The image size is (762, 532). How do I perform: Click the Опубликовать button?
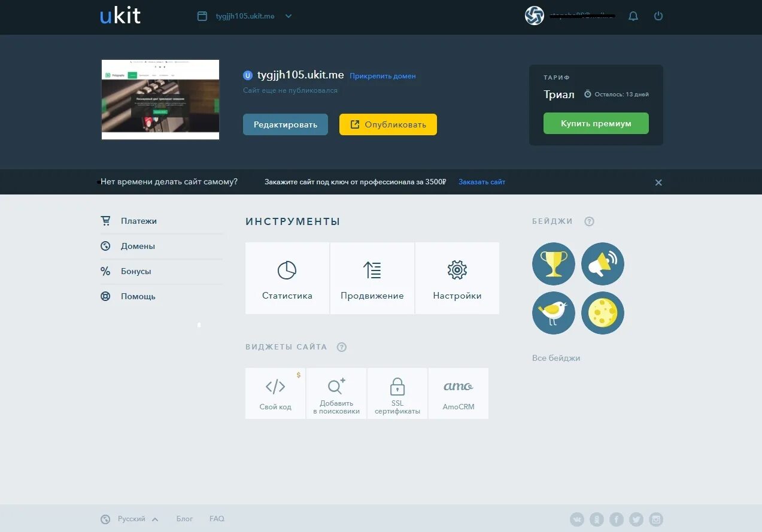coord(388,124)
